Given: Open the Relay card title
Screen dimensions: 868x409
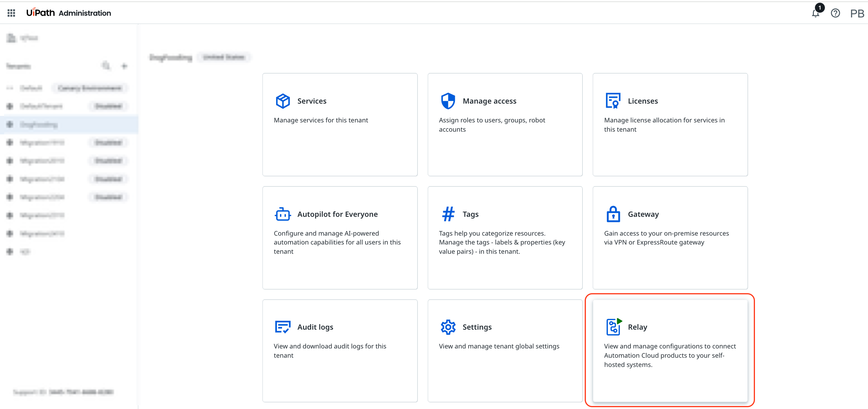Looking at the screenshot, I should tap(637, 327).
